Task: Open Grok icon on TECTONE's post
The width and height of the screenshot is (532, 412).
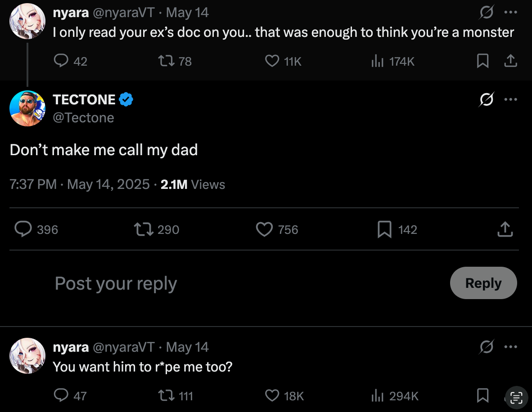Action: 487,99
